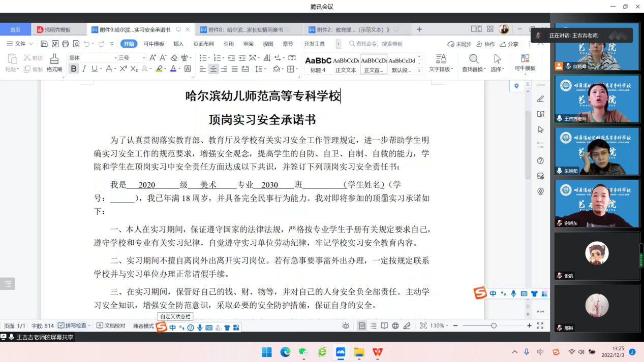
Task: Toggle Italic formatting
Action: (x=84, y=69)
